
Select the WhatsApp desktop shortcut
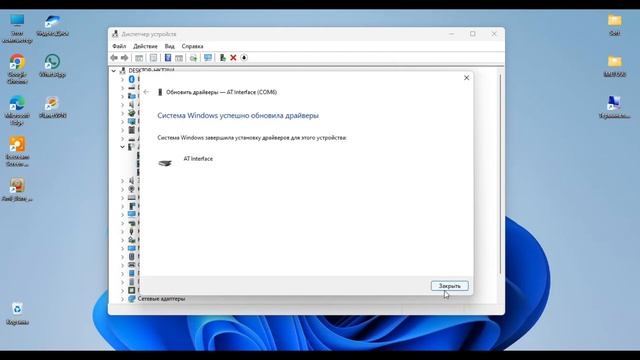pos(52,66)
